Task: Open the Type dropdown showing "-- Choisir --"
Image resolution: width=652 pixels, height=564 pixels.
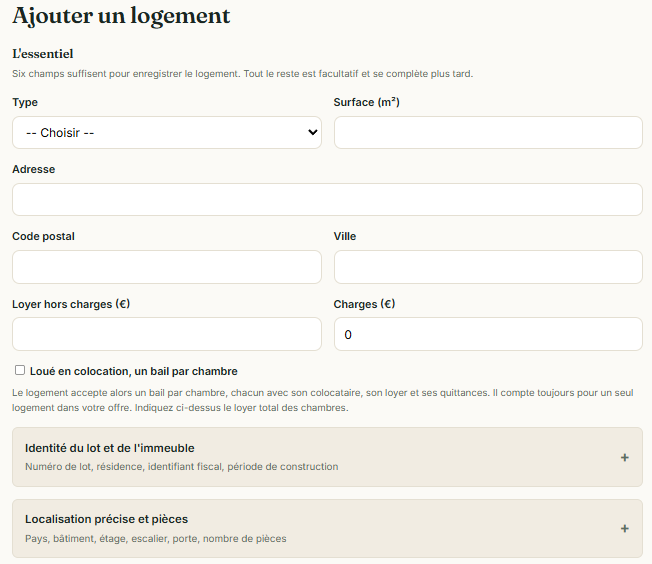Action: 167,133
